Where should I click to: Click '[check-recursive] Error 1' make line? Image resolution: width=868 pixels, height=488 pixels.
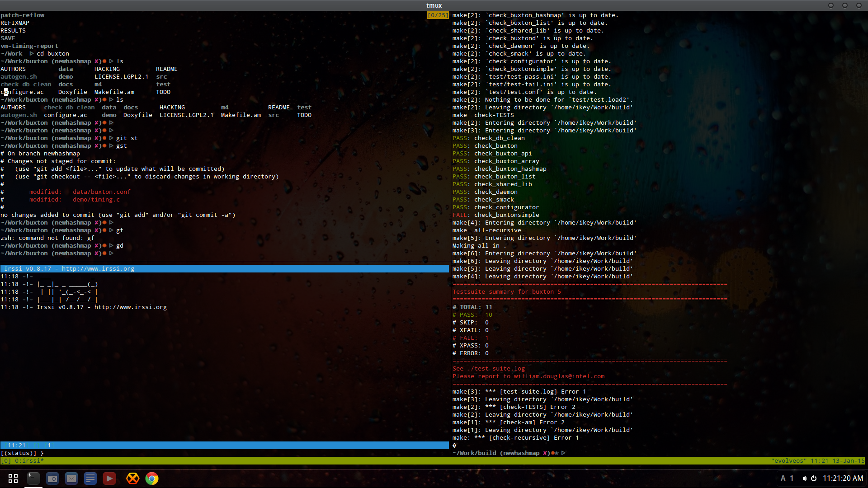(x=516, y=438)
